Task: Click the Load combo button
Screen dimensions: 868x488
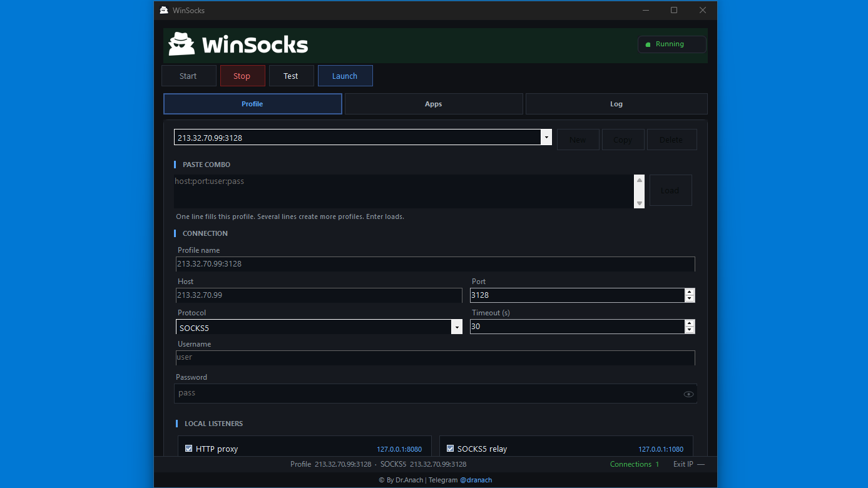Action: [670, 190]
